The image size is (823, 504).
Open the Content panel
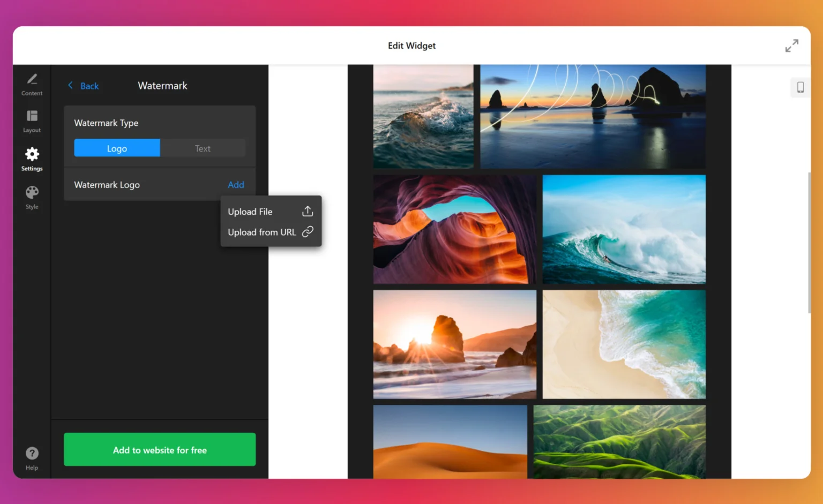32,85
